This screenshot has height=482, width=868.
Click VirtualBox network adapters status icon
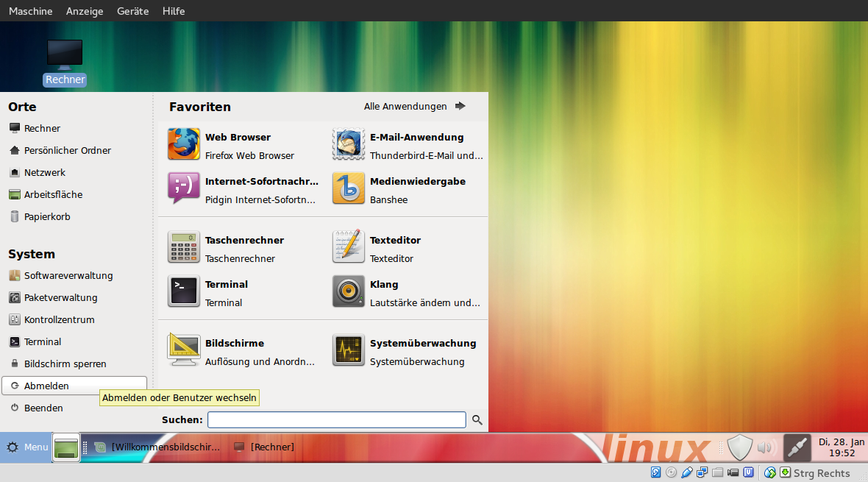tap(702, 472)
